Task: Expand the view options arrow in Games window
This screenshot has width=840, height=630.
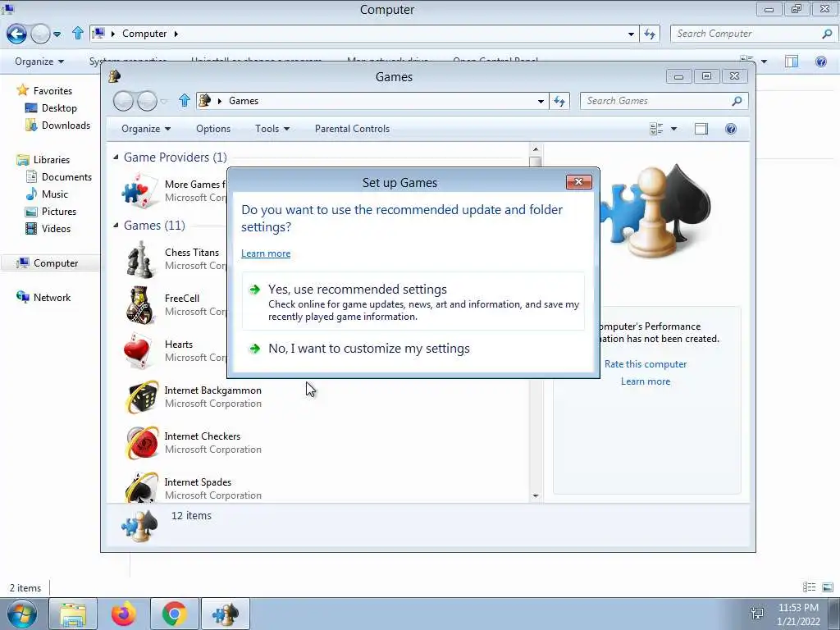Action: (x=674, y=129)
